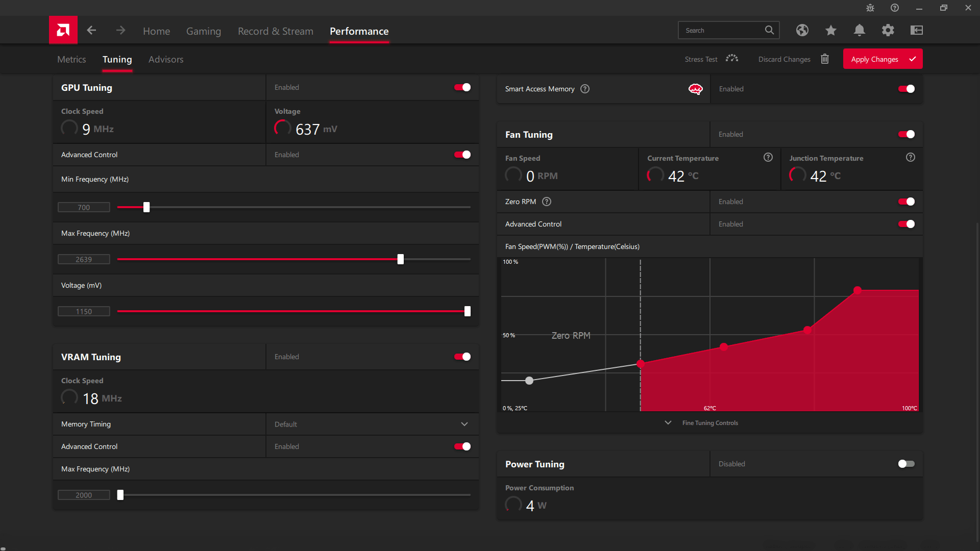Go back with the left arrow icon
The image size is (980, 551).
[91, 31]
